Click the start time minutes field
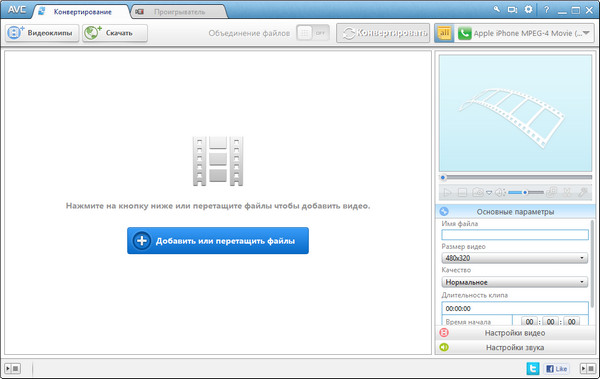The height and width of the screenshot is (379, 600). tap(550, 322)
